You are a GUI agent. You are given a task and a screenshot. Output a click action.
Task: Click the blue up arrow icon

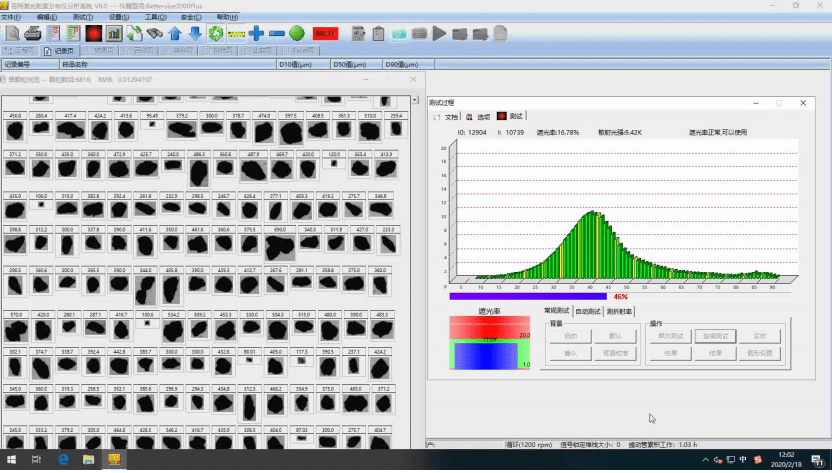coord(175,33)
